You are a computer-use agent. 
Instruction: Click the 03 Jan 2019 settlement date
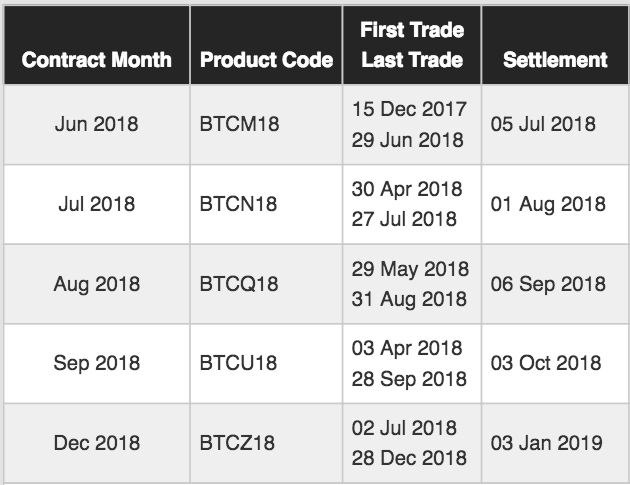[x=546, y=443]
